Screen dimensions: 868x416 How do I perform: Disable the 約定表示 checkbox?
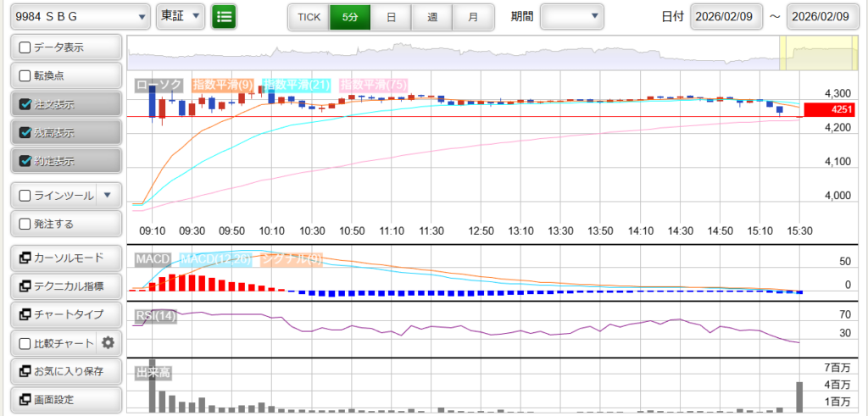point(25,161)
